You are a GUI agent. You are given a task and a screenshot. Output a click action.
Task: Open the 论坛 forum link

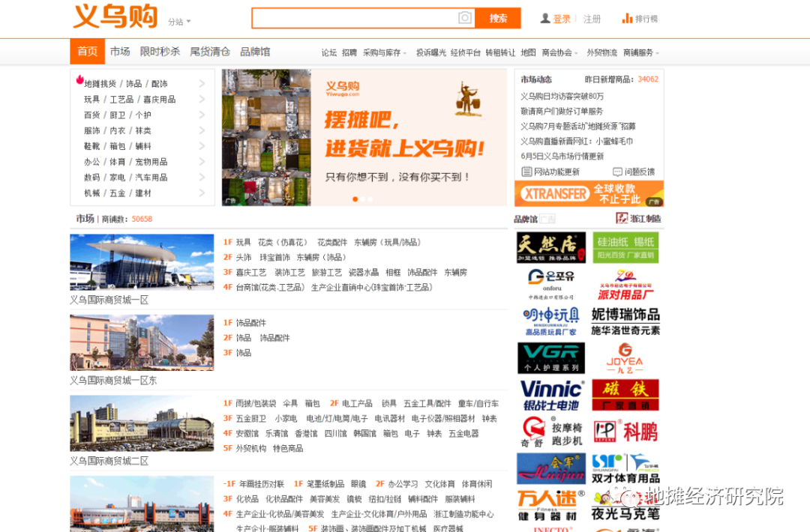(x=328, y=52)
